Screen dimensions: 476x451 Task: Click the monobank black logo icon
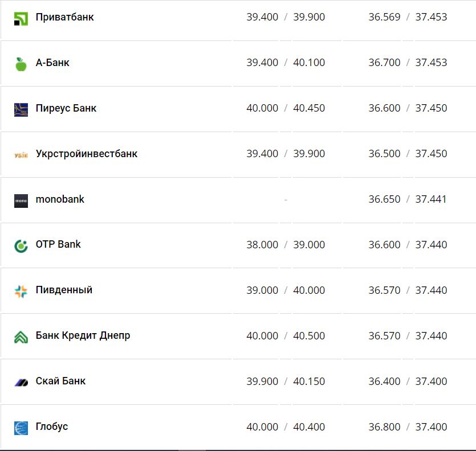tap(21, 200)
